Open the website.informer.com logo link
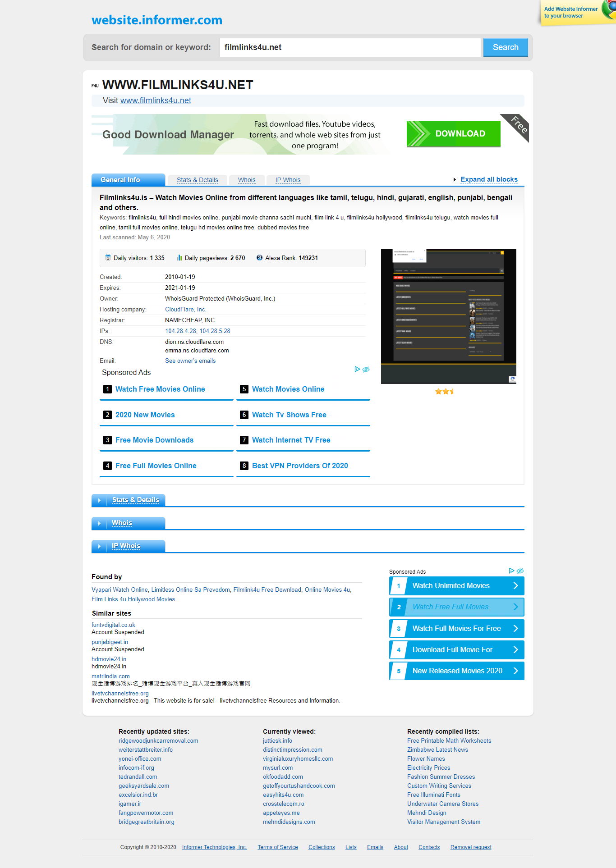Viewport: 616px width, 868px height. pos(157,20)
